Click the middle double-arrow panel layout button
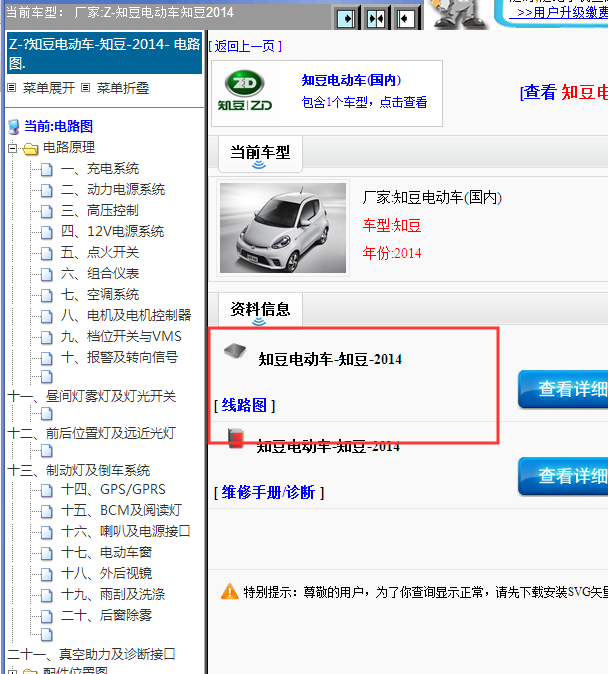Screen dimensions: 608x674 point(376,18)
